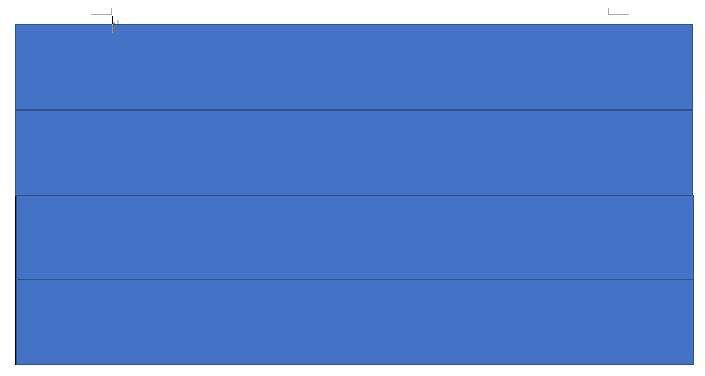
Task: Click the bottom-right corner of the last rectangle
Action: 693,364
